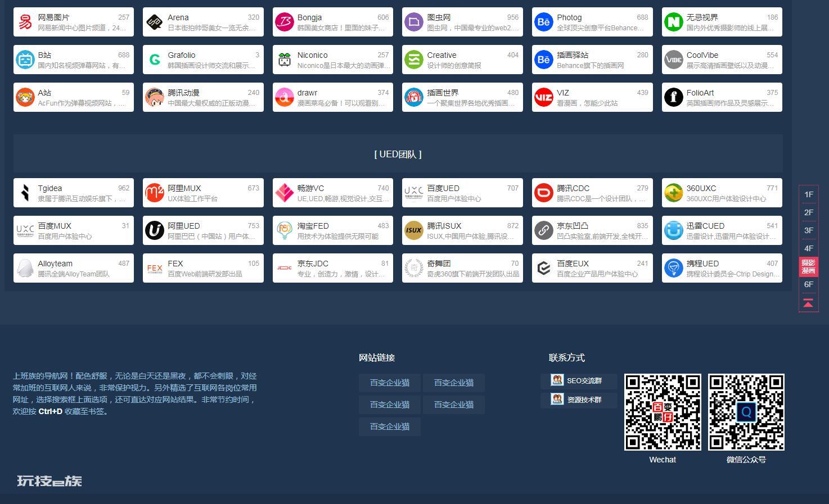The image size is (829, 504).
Task: Open the red VIZ logo icon
Action: tap(544, 97)
